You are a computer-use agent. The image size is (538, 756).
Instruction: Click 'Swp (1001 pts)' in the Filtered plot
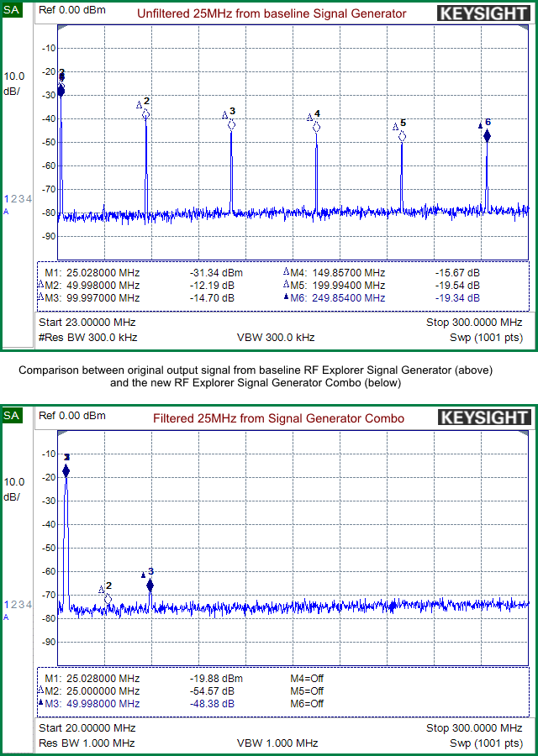(486, 743)
